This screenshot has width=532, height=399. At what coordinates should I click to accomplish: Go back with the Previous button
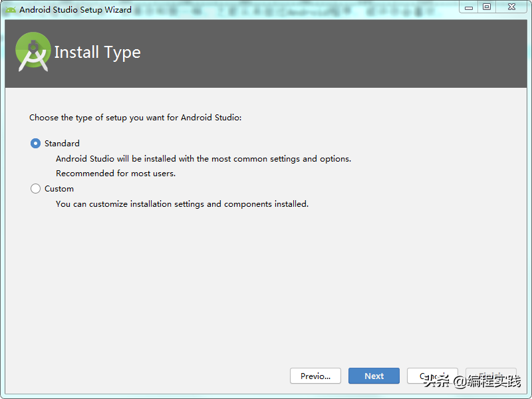click(x=315, y=376)
